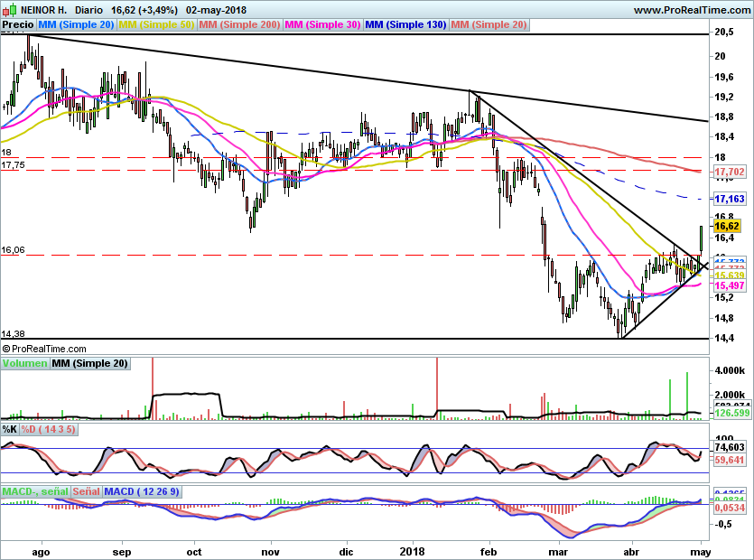
Task: Click the %K stochastic label
Action: [10, 429]
